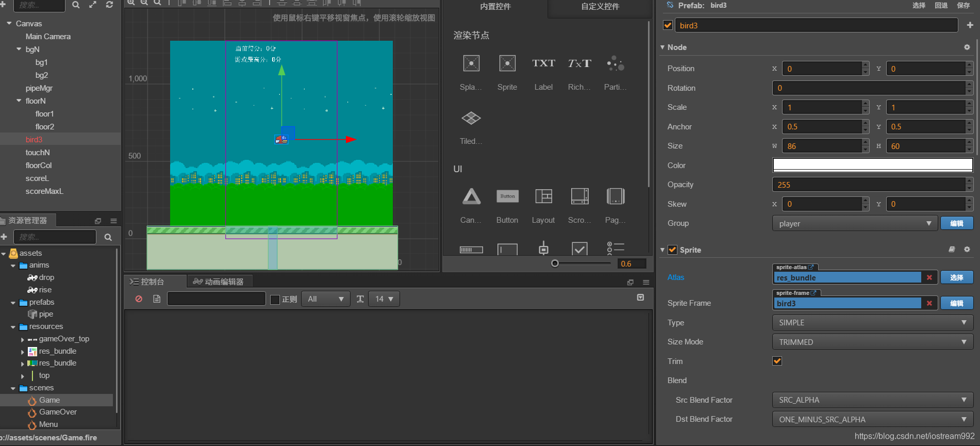This screenshot has width=980, height=446.
Task: Click the Atlas 选择 button
Action: click(957, 277)
